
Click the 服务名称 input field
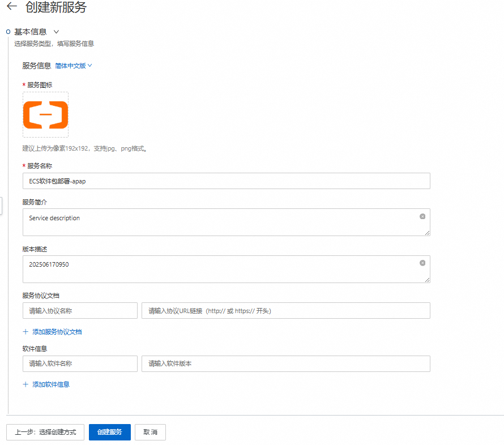(227, 181)
